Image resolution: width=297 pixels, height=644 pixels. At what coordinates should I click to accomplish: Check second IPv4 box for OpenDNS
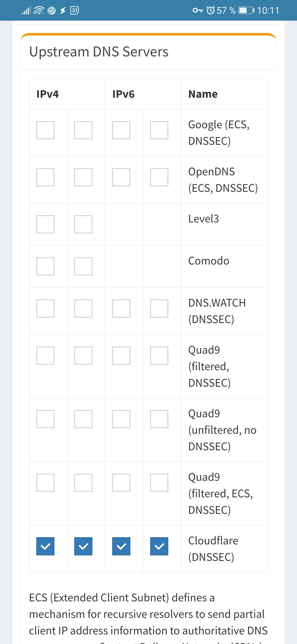[83, 177]
